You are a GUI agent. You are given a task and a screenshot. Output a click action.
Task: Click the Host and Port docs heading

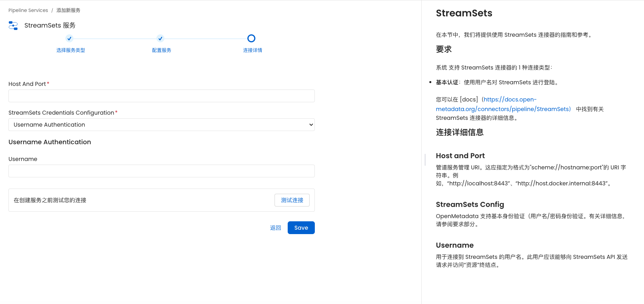(x=460, y=156)
